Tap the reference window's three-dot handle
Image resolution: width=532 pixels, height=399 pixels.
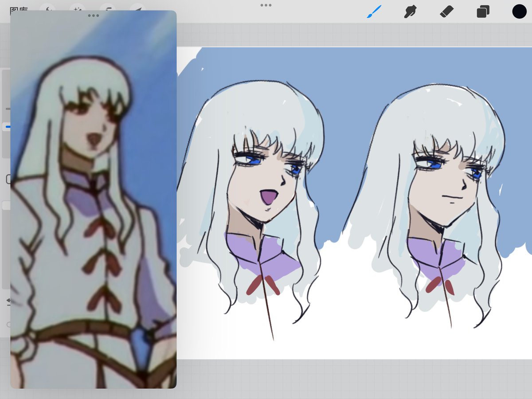94,16
